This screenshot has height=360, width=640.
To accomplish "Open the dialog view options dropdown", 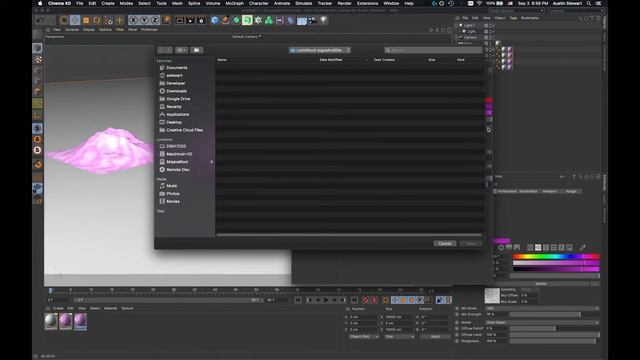I will click(182, 50).
